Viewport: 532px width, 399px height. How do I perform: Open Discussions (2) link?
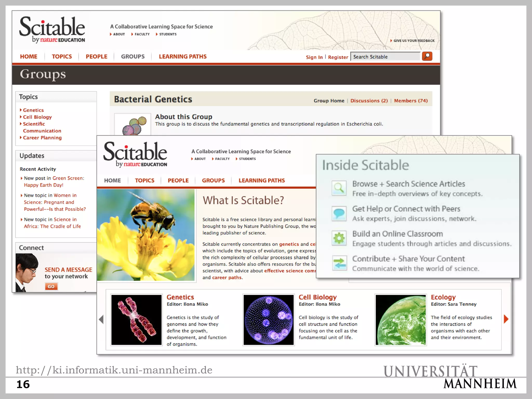(x=369, y=101)
